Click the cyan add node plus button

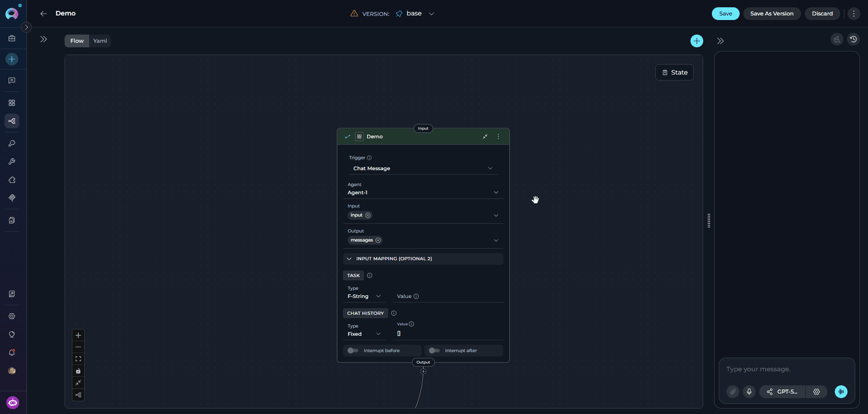click(x=697, y=41)
